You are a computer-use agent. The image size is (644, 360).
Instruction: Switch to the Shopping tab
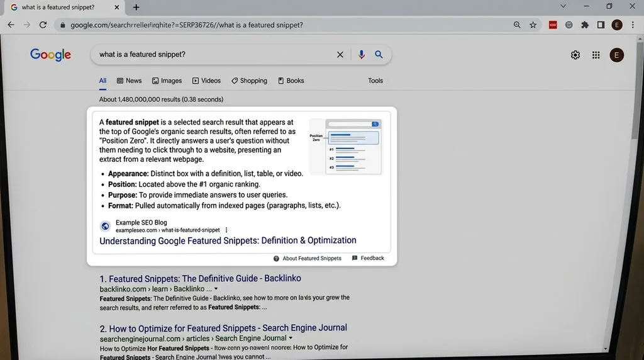(x=249, y=81)
